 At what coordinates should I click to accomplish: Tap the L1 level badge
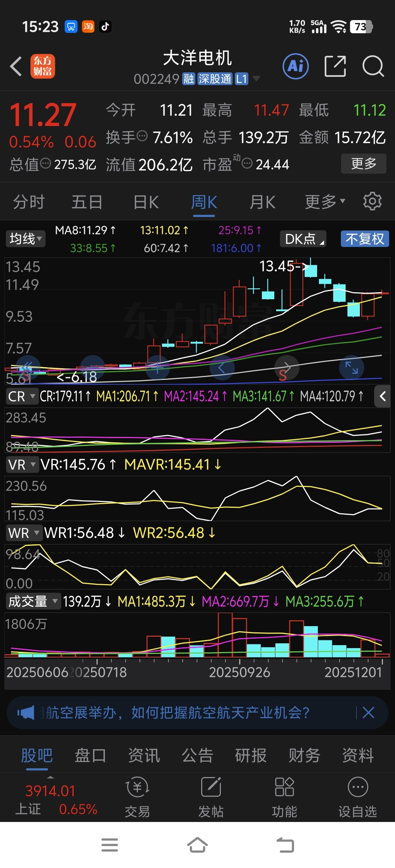(241, 79)
